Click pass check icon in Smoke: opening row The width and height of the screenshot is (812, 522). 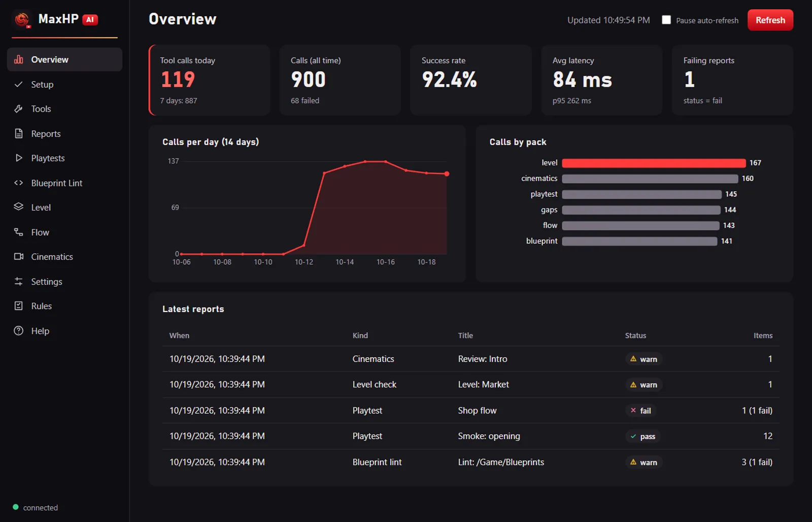(633, 436)
